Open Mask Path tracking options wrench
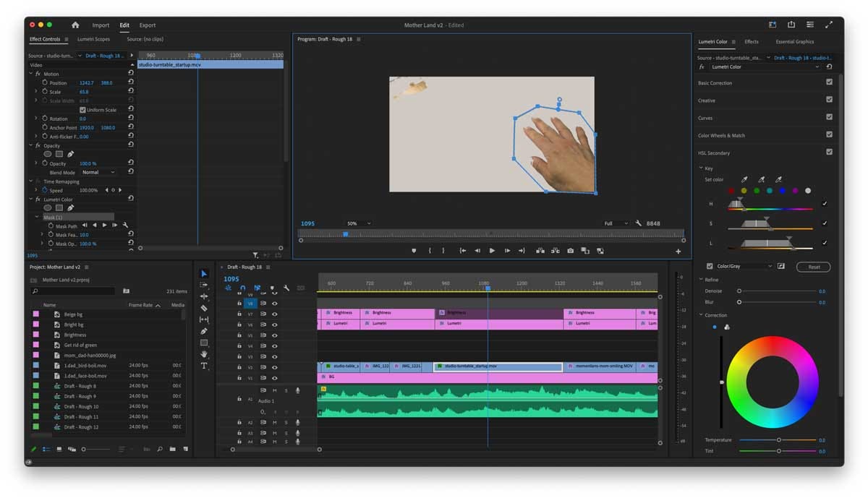868x498 pixels. pyautogui.click(x=125, y=226)
